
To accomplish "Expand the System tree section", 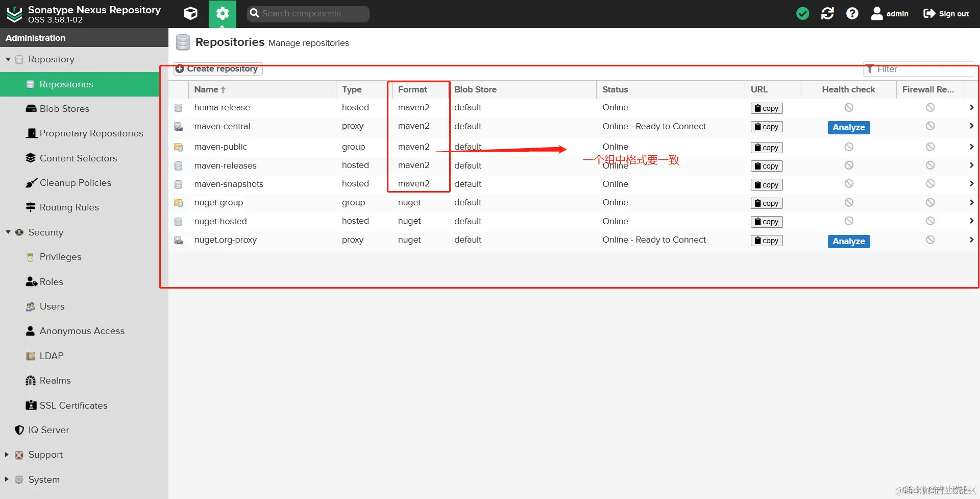I will 7,480.
